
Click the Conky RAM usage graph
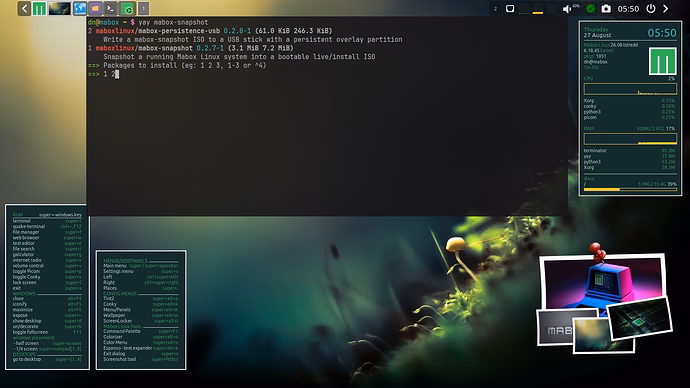pos(630,139)
